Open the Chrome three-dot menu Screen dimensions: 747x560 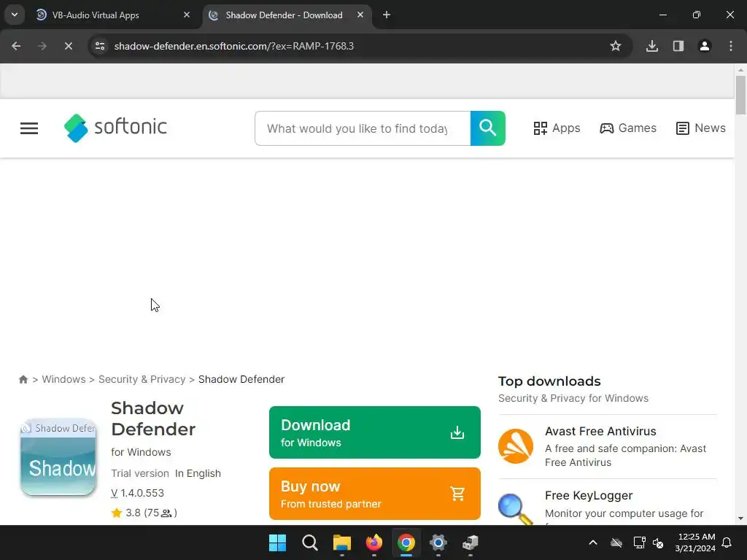coord(731,46)
